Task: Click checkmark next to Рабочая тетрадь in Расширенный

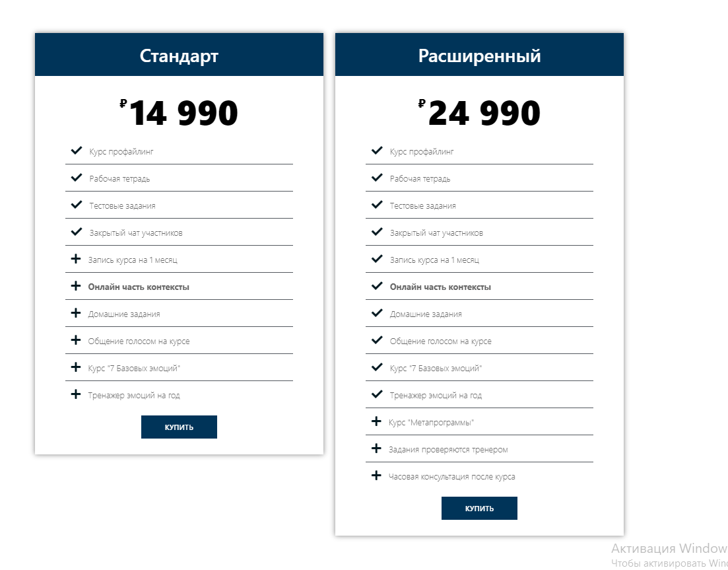Action: (x=377, y=178)
